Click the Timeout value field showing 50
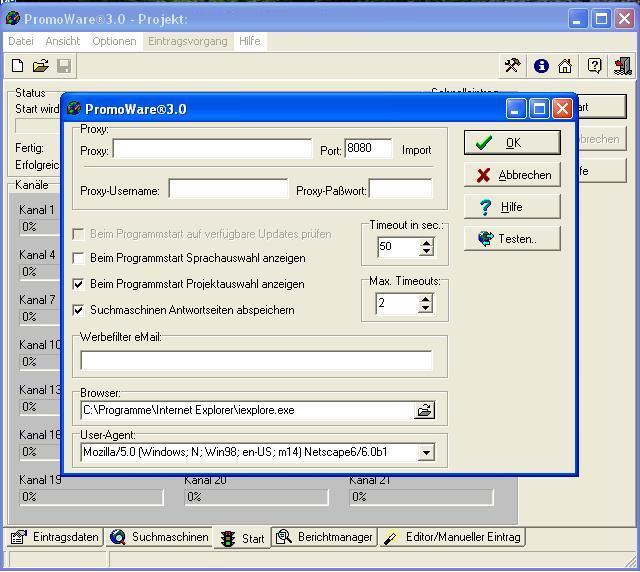 (x=398, y=247)
